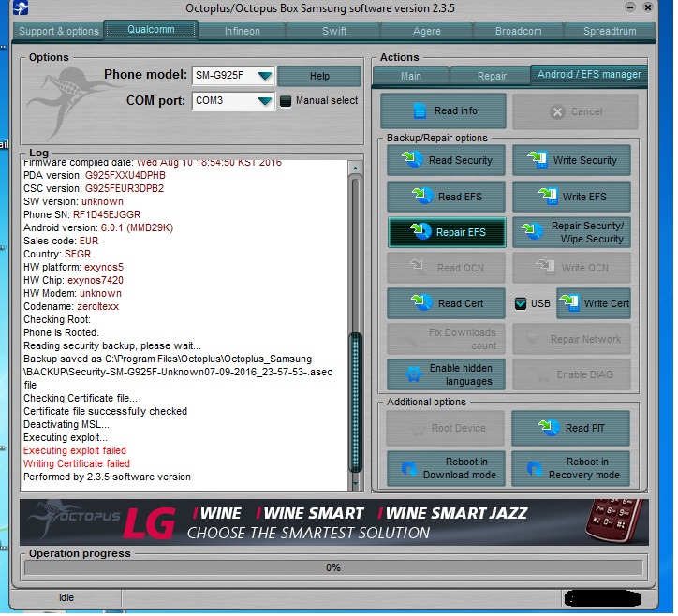Viewport: 678px width, 616px height.
Task: Click the Write EFS arrow icon
Action: tap(548, 197)
